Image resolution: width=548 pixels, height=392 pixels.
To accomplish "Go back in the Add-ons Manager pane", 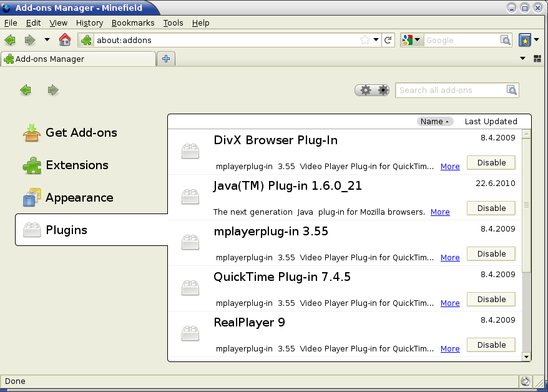I will [26, 90].
